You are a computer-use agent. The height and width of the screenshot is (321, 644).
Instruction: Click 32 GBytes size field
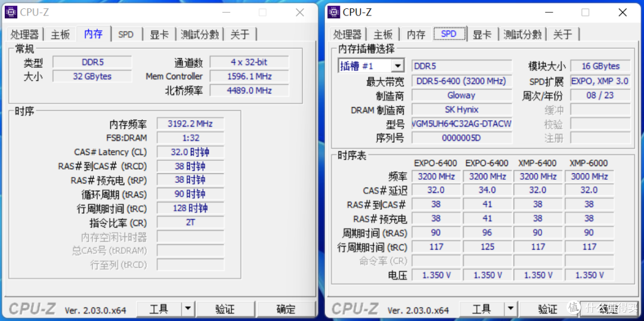click(x=92, y=76)
